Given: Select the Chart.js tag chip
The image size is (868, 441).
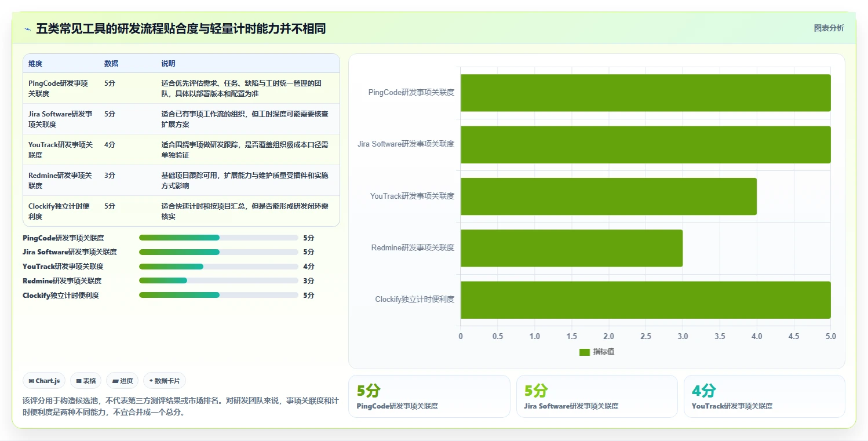Looking at the screenshot, I should pos(45,381).
